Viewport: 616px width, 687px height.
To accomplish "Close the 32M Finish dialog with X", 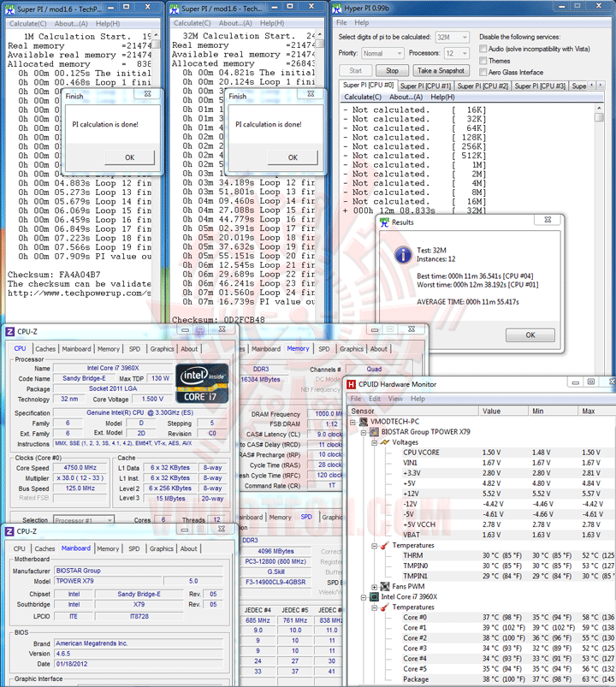I will point(311,94).
